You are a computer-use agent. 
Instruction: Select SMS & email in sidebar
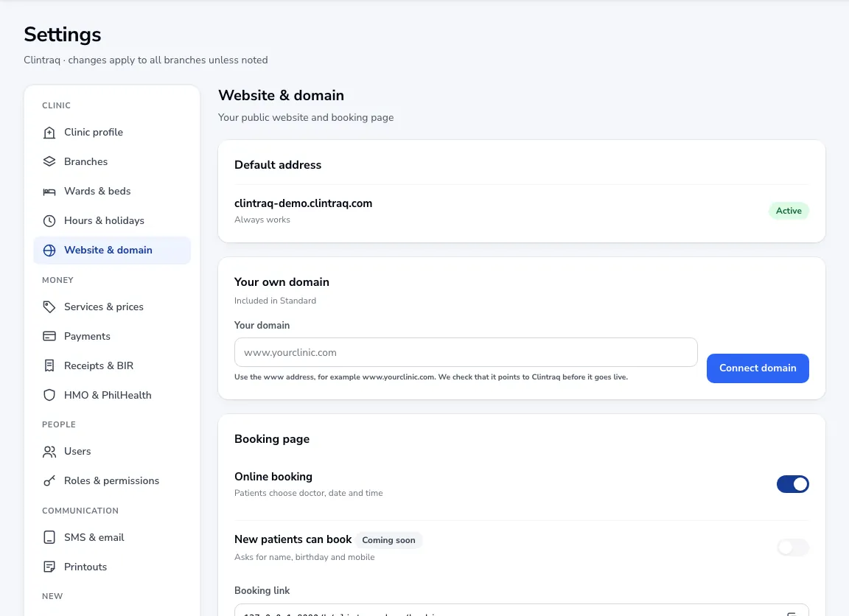click(112, 537)
